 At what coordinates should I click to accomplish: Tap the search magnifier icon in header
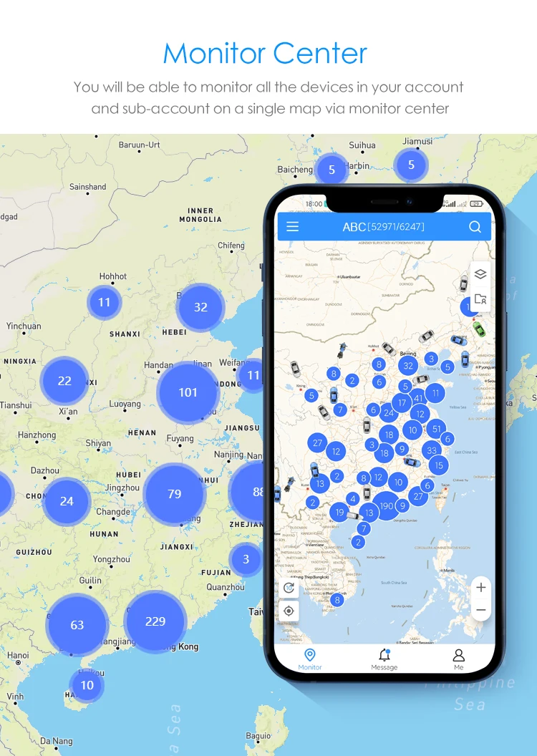475,227
